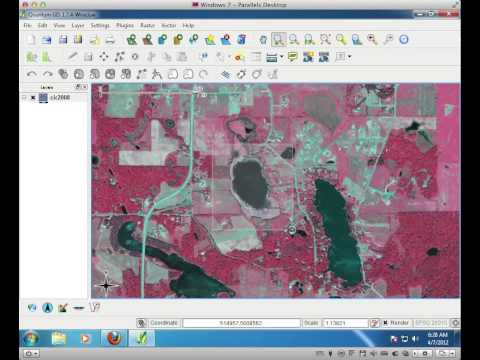Viewport: 480px width, 360px height.
Task: Click the Redo arrow icon
Action: (x=47, y=74)
